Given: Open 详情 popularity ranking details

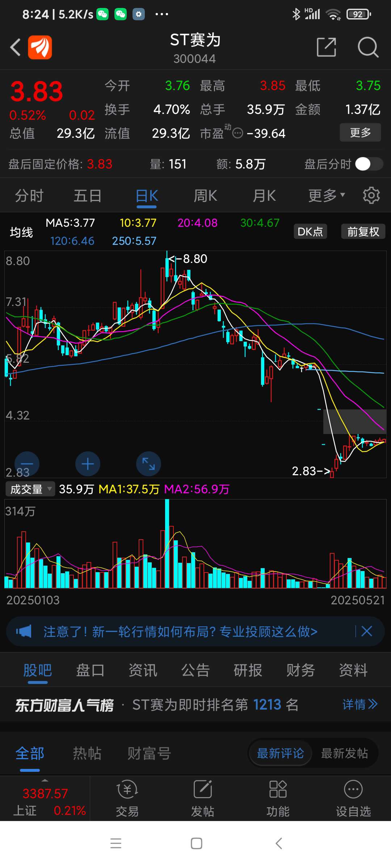Looking at the screenshot, I should click(360, 704).
